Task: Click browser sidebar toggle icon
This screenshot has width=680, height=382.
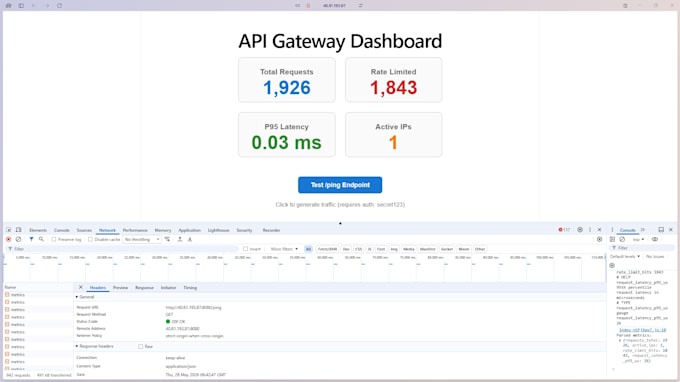Action: [21, 6]
